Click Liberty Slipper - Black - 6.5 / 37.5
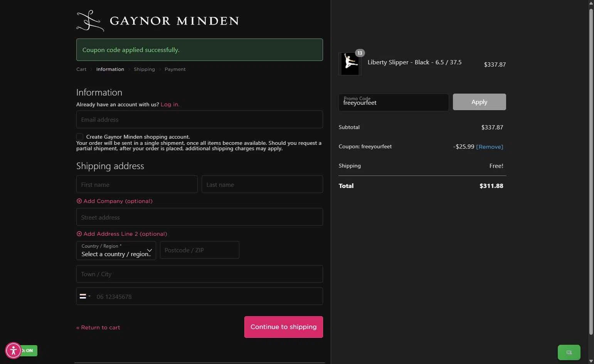Screen dimensions: 594x364 pos(414,62)
